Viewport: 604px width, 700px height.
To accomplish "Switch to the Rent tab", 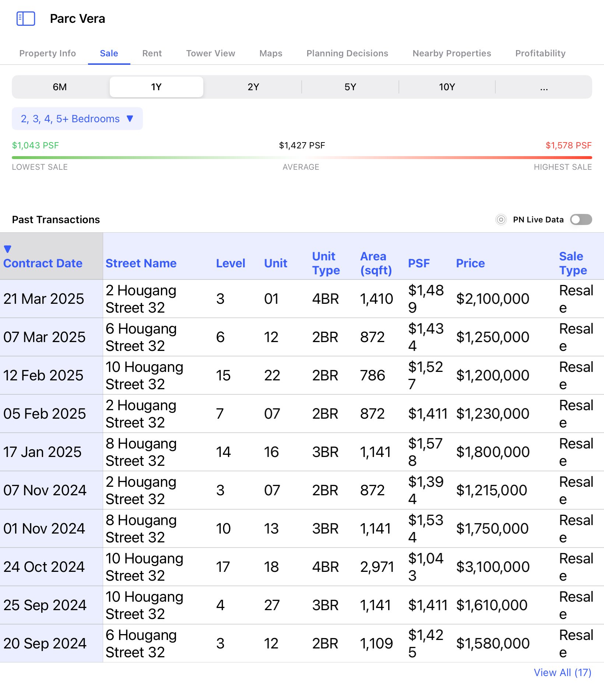I will click(x=152, y=53).
